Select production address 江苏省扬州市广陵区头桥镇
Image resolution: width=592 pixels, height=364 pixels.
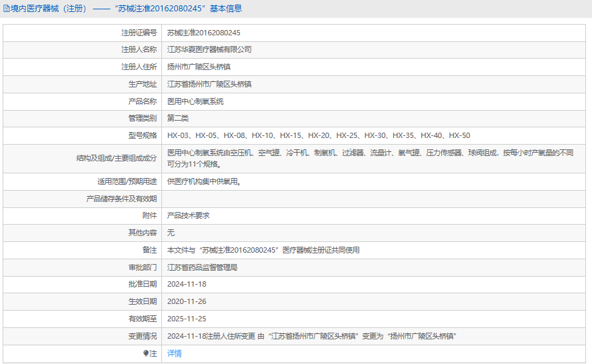pyautogui.click(x=209, y=84)
